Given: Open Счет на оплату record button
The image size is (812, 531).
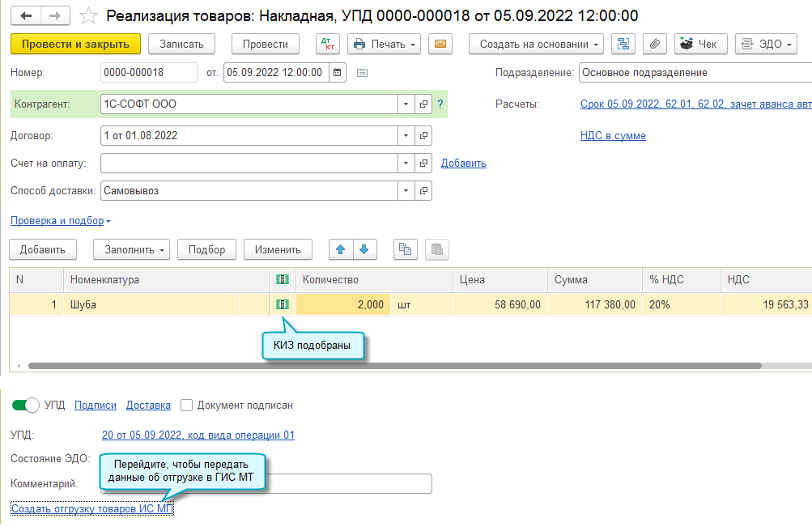Looking at the screenshot, I should (x=423, y=163).
